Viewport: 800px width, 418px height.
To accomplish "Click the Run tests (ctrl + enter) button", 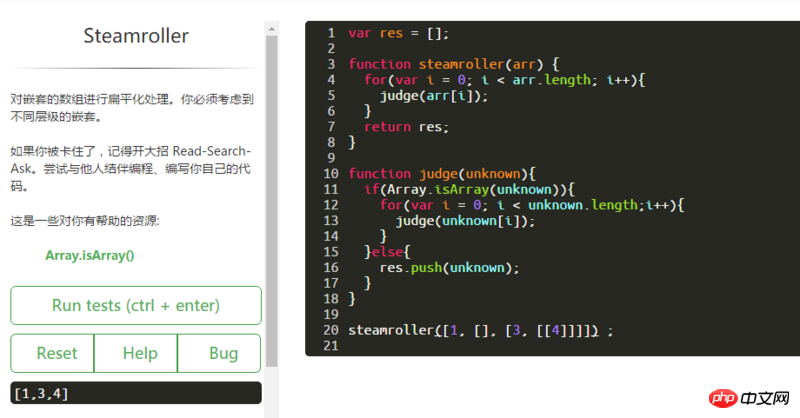I will click(136, 305).
